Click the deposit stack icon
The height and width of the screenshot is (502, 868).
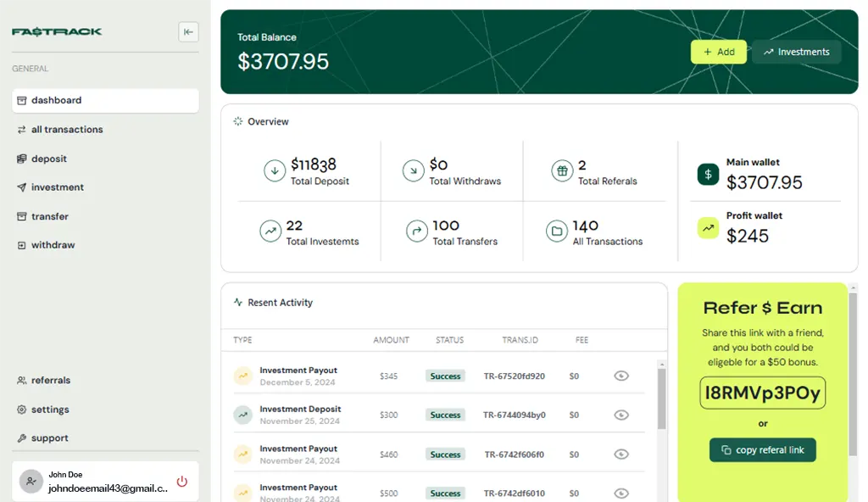tap(21, 159)
